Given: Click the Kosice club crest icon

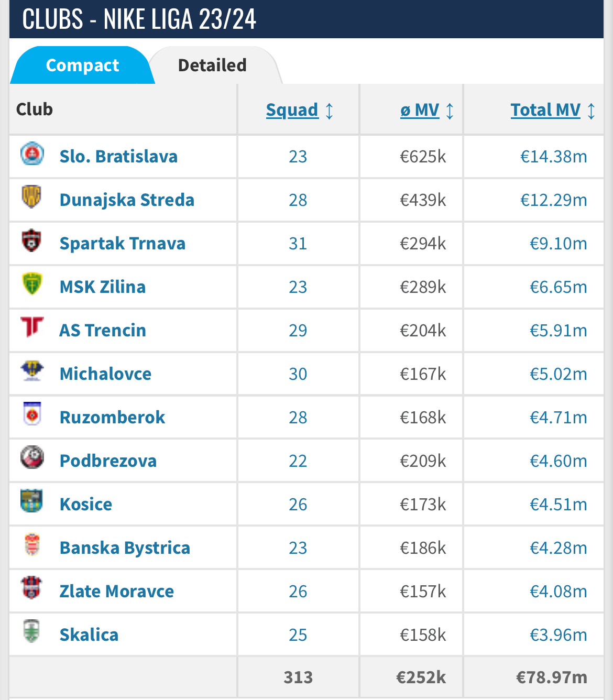Looking at the screenshot, I should (32, 501).
